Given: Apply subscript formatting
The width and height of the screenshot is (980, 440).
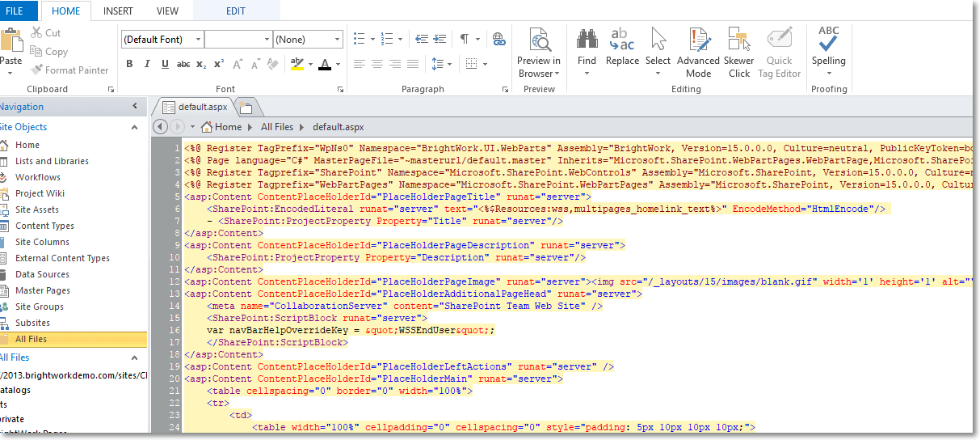Looking at the screenshot, I should [x=201, y=64].
